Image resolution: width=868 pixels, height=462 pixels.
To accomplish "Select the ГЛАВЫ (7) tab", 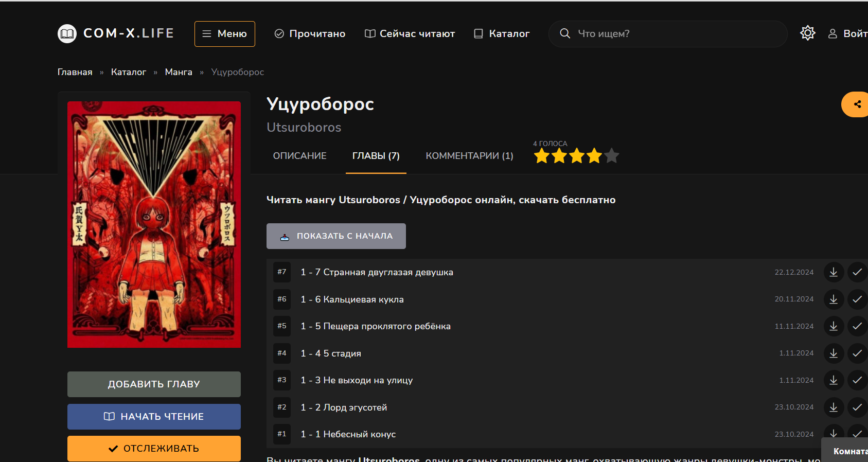I will coord(376,156).
